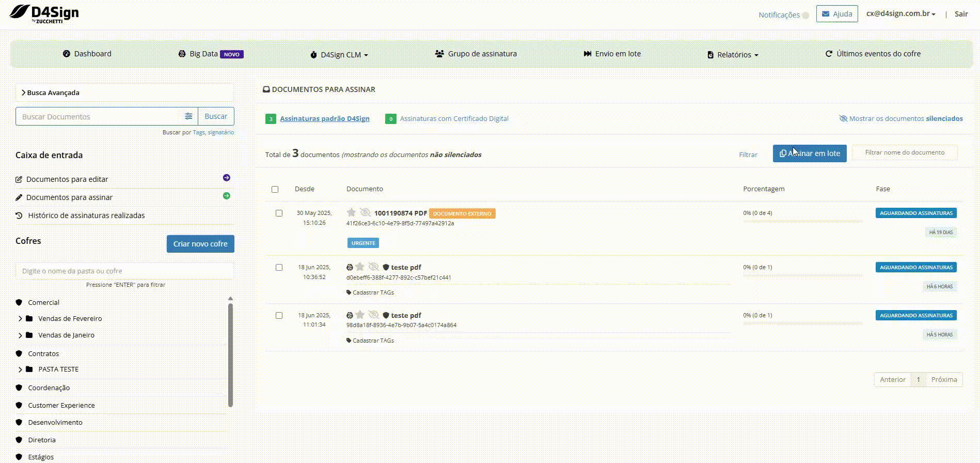This screenshot has width=980, height=463.
Task: Show the silenced documents
Action: (x=901, y=118)
